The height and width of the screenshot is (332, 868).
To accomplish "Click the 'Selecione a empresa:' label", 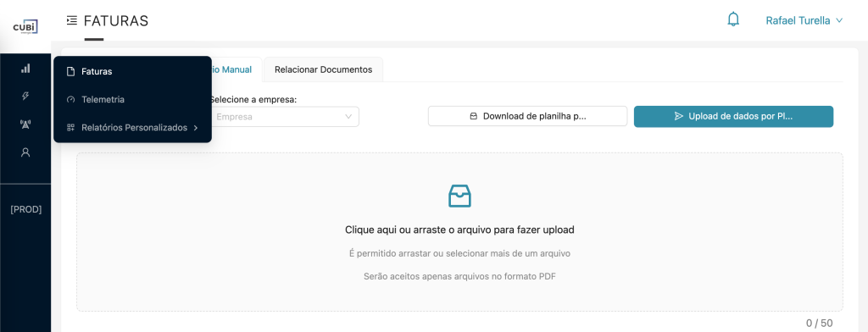I will pos(253,100).
